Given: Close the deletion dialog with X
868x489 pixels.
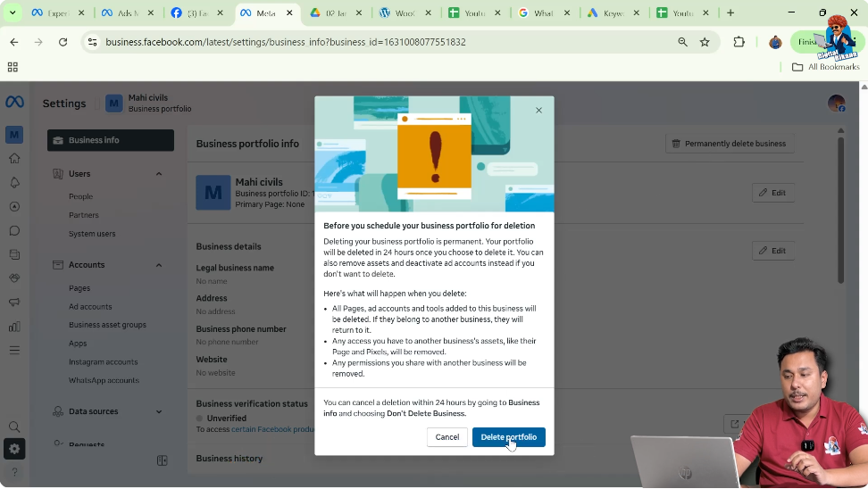Looking at the screenshot, I should (x=538, y=110).
